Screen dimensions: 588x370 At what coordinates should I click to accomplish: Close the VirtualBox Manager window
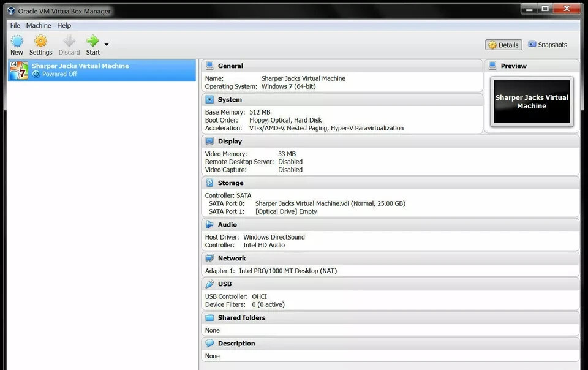pos(567,9)
